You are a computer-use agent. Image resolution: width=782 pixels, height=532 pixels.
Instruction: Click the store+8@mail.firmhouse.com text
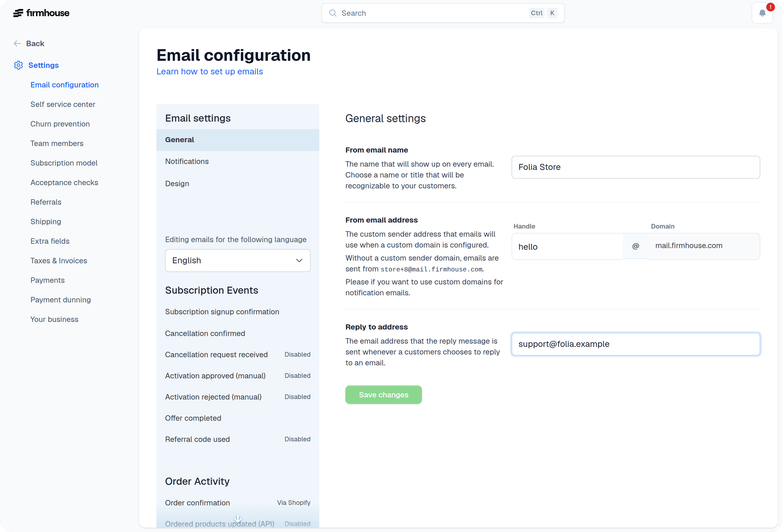coord(431,269)
